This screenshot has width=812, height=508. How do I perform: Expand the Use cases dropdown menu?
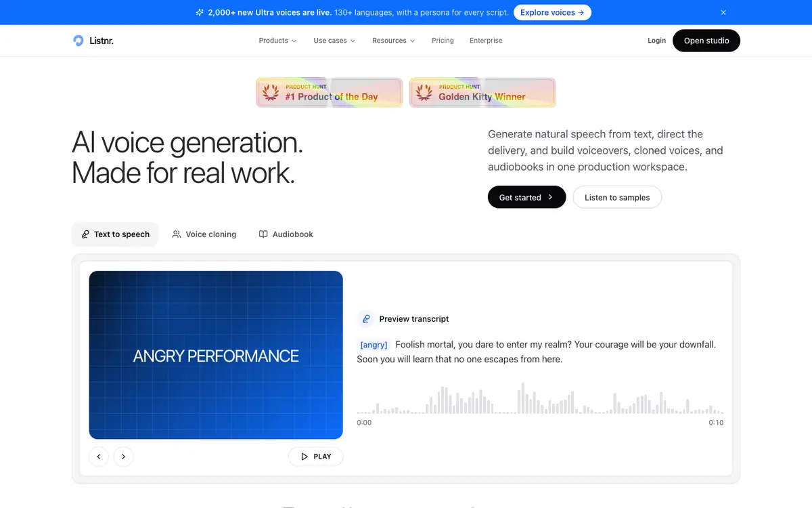(334, 41)
